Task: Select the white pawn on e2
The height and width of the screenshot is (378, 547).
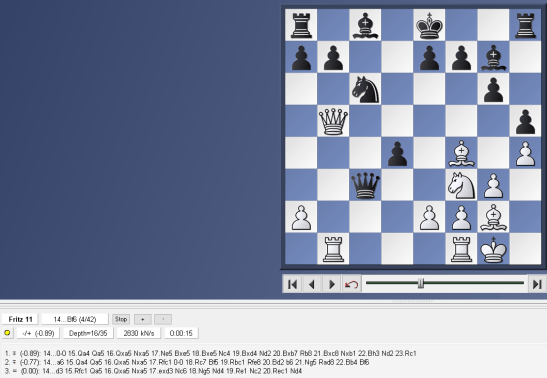Action: tap(429, 217)
